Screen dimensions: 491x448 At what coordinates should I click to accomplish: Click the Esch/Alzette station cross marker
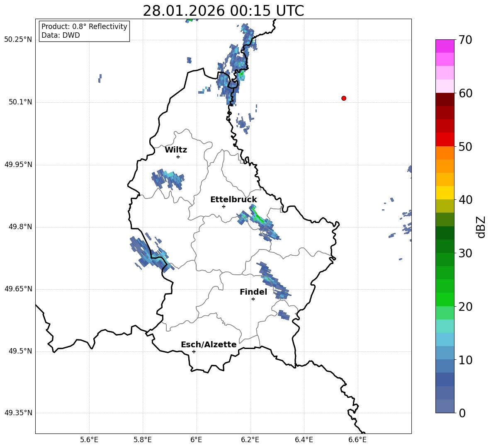(194, 351)
